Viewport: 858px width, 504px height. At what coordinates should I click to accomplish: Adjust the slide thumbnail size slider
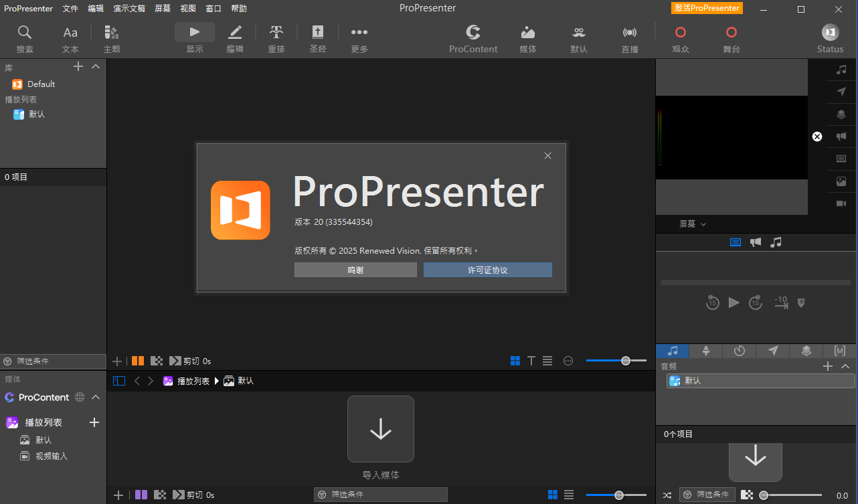click(x=625, y=361)
